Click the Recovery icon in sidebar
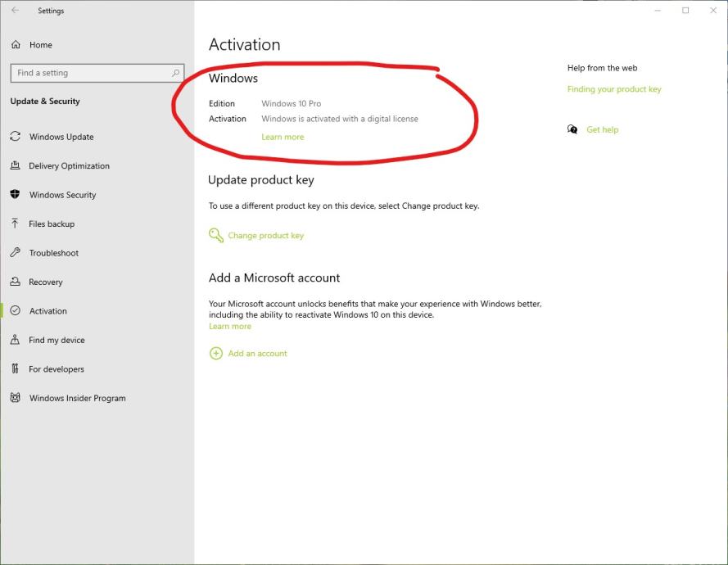The height and width of the screenshot is (565, 728). [x=15, y=282]
